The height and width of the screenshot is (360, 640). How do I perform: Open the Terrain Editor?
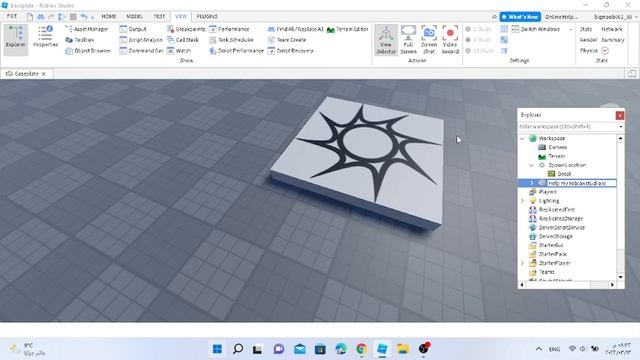coord(347,29)
